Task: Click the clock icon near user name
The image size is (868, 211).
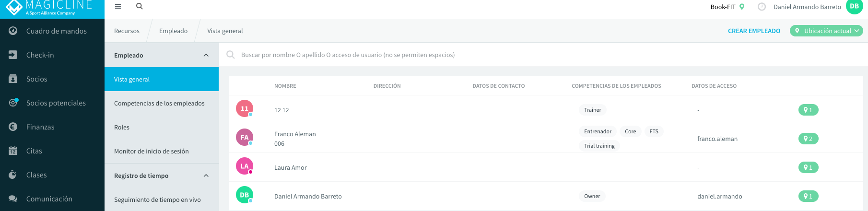Action: coord(762,7)
